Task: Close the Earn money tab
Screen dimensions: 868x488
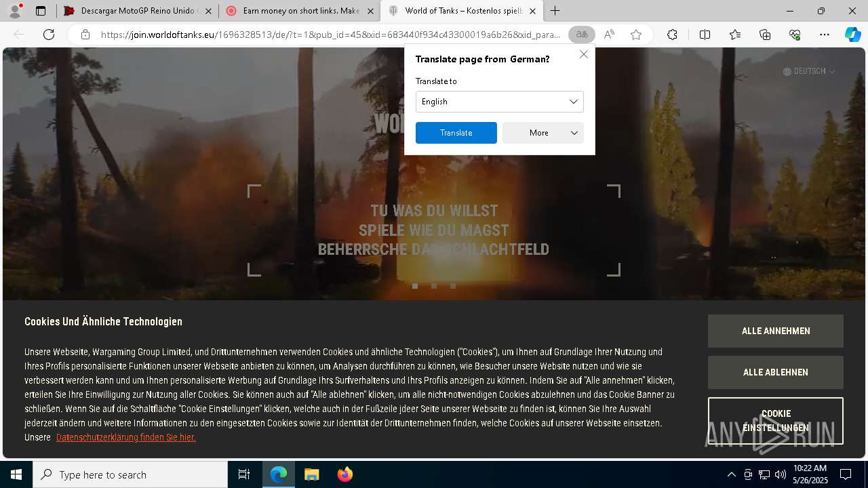Action: [370, 11]
